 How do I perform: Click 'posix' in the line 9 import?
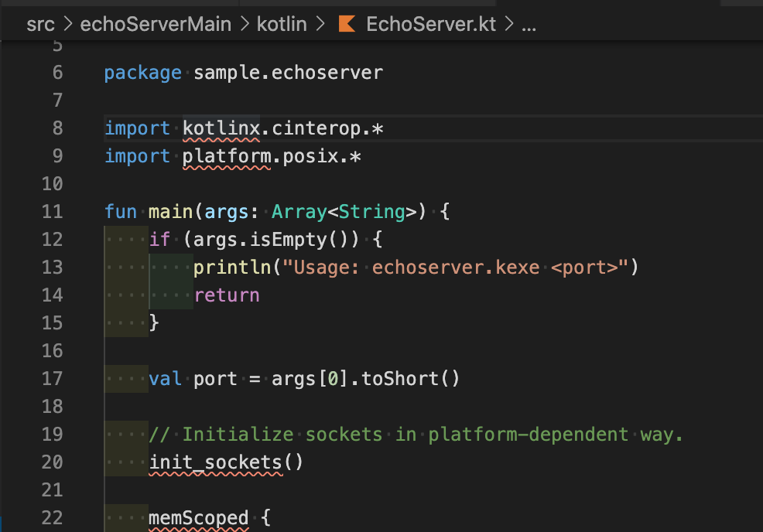[310, 156]
